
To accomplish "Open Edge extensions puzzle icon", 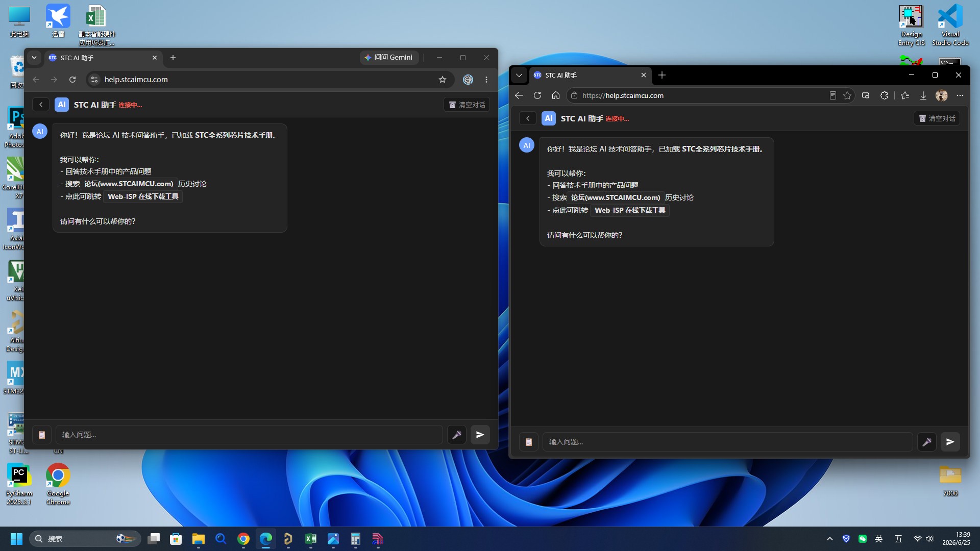I will pyautogui.click(x=884, y=95).
